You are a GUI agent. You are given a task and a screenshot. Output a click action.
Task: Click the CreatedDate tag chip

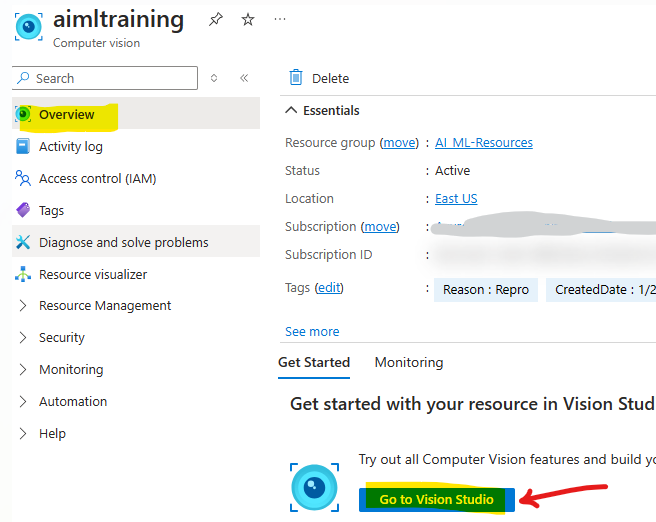601,289
